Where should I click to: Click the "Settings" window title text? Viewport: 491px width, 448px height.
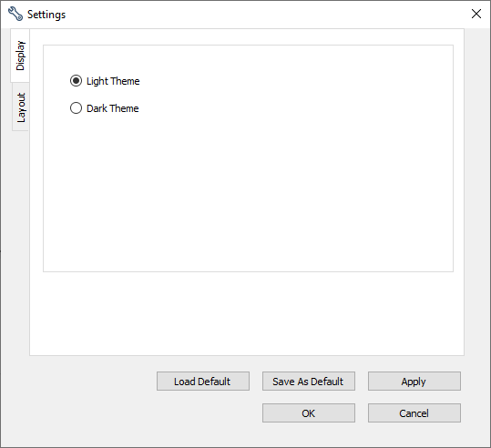(x=46, y=15)
